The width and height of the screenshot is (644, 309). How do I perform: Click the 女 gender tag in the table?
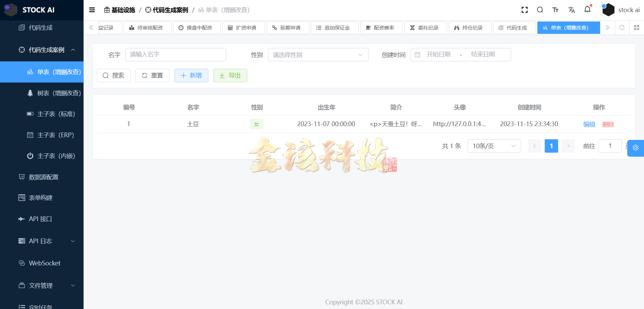pos(256,124)
